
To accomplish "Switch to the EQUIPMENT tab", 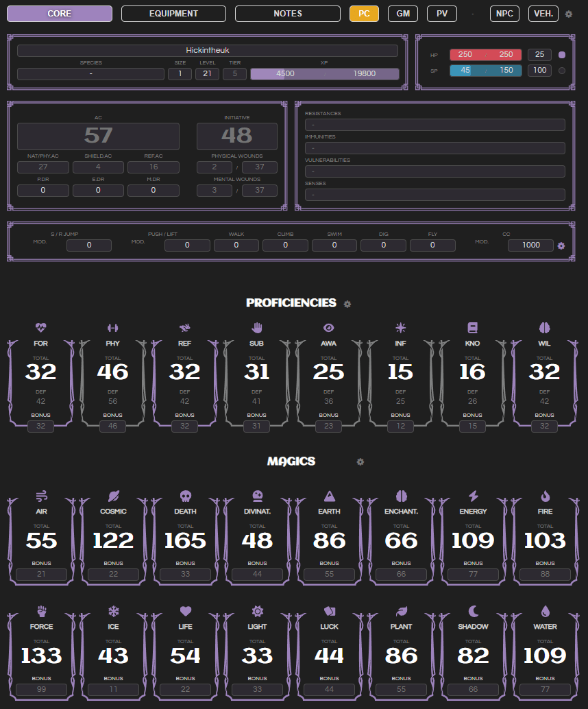I will coord(173,13).
